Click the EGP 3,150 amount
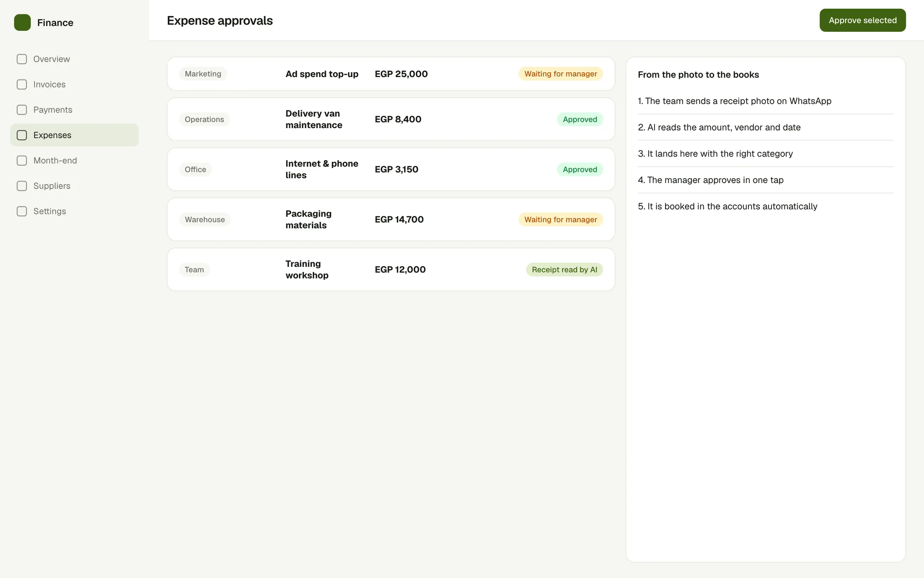This screenshot has height=578, width=924. tap(397, 170)
